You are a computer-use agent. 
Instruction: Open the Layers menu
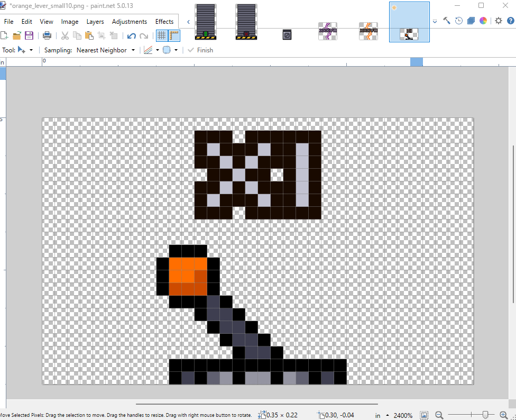pyautogui.click(x=95, y=21)
